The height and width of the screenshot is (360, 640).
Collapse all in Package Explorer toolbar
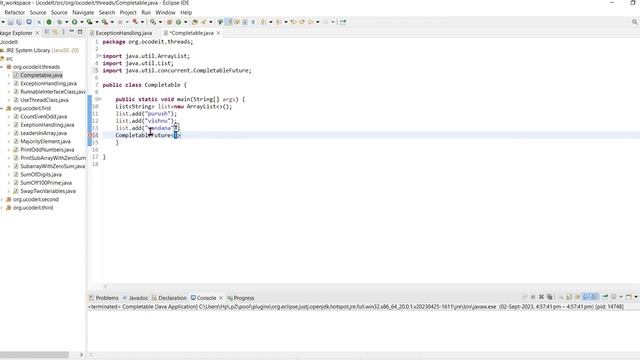47,32
